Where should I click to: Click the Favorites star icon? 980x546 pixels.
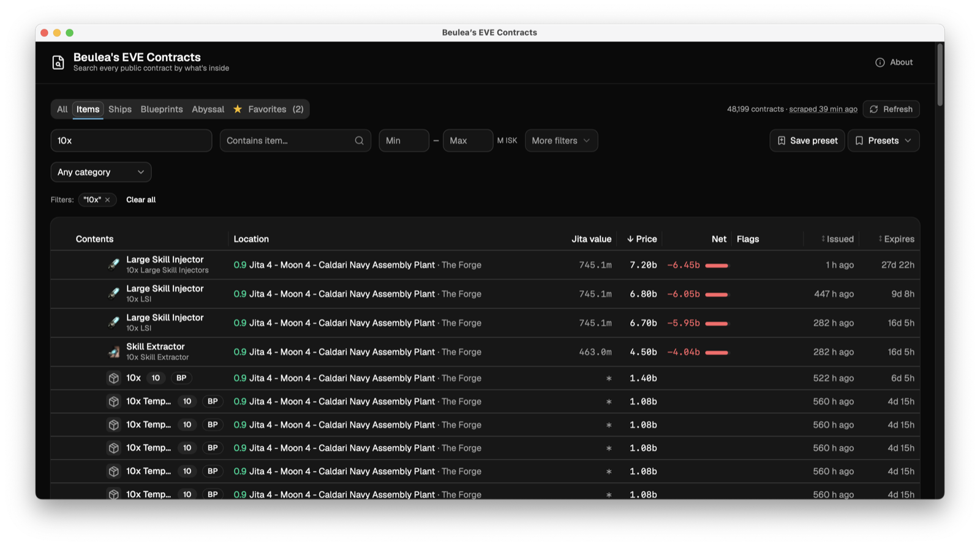(238, 109)
